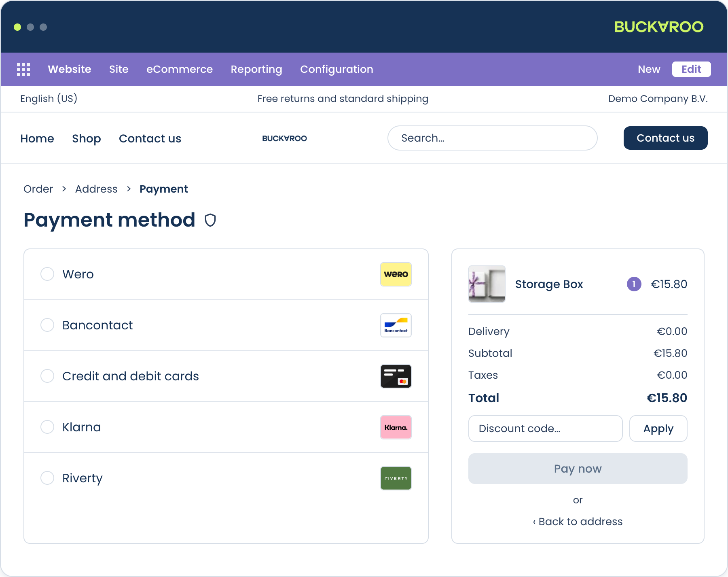The height and width of the screenshot is (577, 728).
Task: Open the Website menu
Action: coord(70,69)
